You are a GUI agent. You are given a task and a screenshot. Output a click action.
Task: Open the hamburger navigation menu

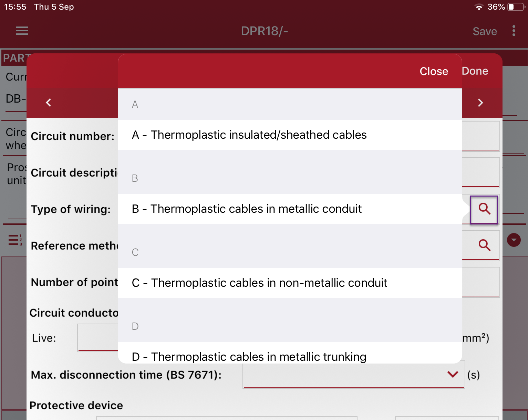pyautogui.click(x=22, y=31)
